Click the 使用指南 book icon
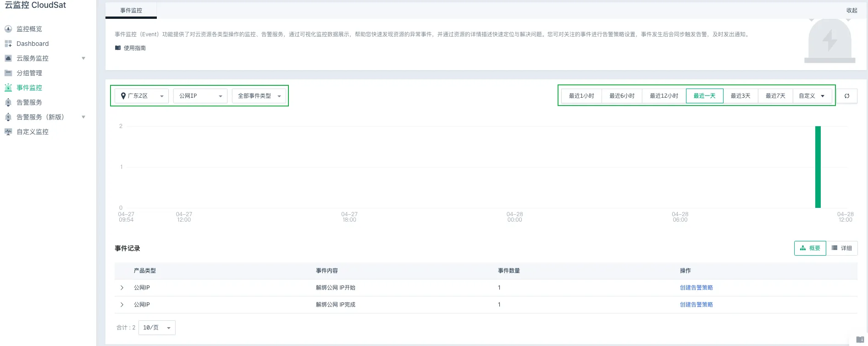Viewport: 868px width, 346px height. (118, 48)
